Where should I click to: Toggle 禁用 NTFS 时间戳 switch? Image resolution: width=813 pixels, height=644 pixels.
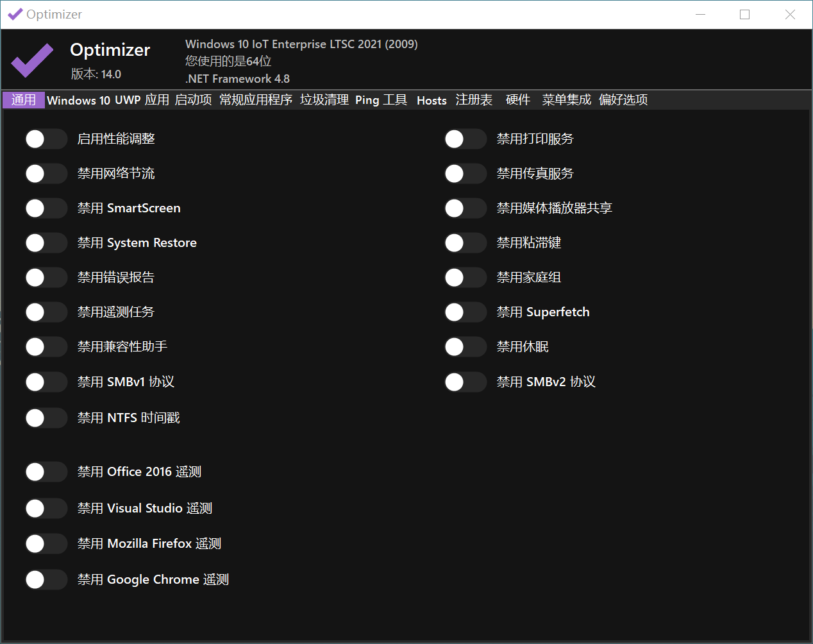click(x=46, y=418)
